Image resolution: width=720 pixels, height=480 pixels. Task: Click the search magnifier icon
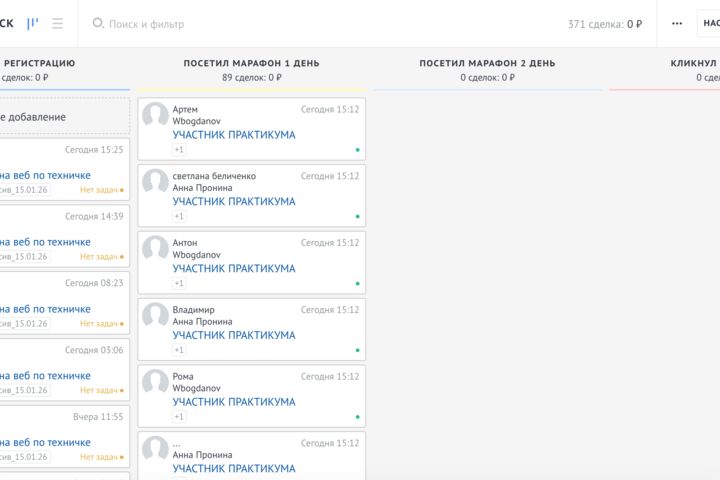[98, 23]
